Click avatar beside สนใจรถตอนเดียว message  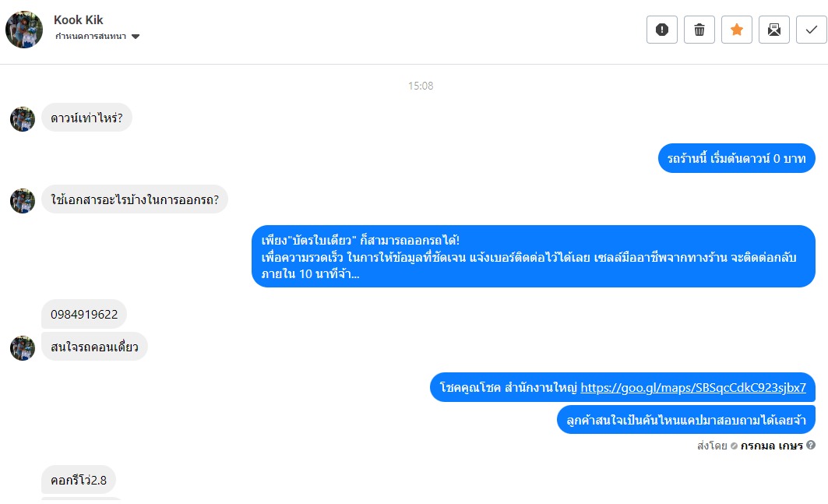tap(23, 347)
